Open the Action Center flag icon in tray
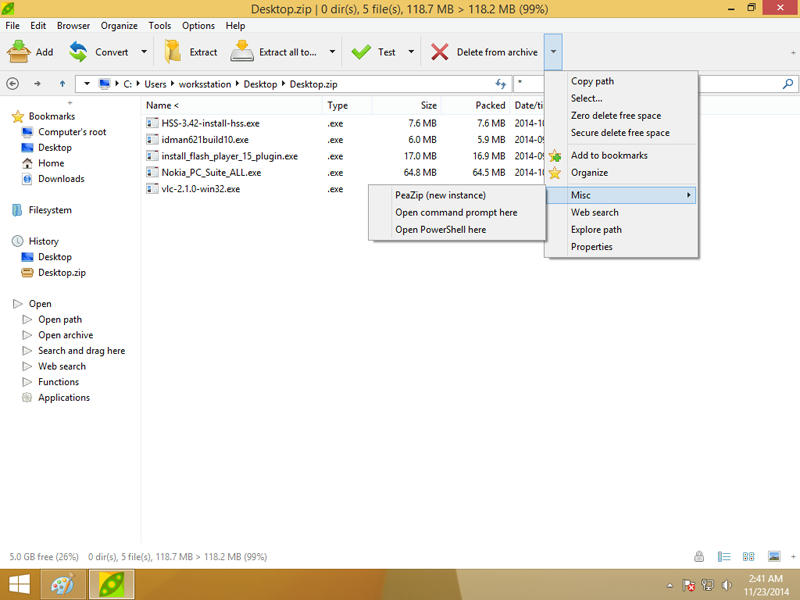The width and height of the screenshot is (800, 600). pos(688,585)
